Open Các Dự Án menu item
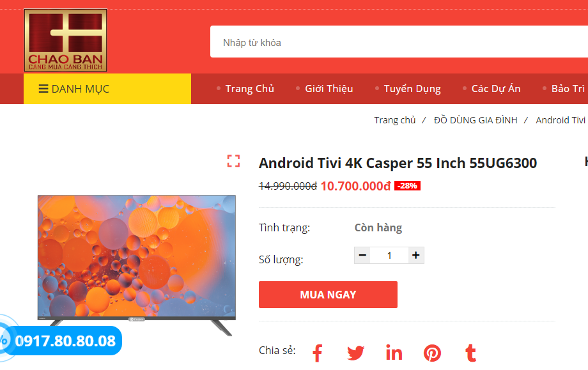588x370 pixels. click(496, 89)
